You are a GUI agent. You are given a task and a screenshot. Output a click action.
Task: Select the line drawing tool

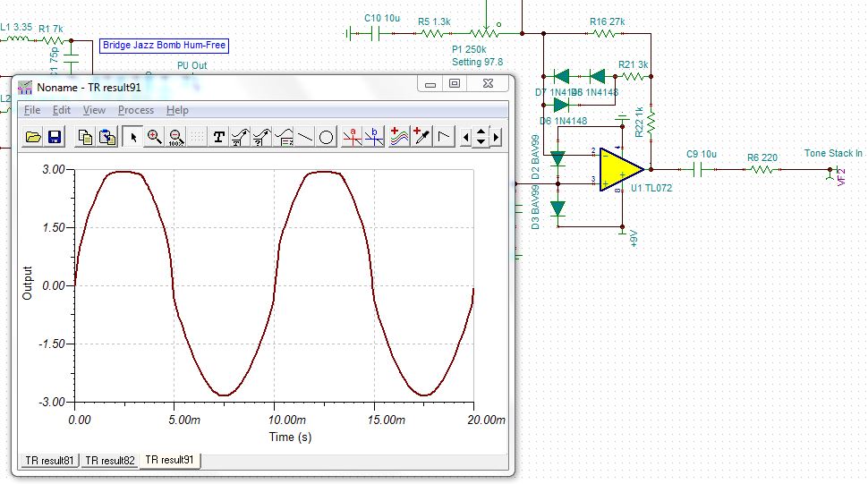click(x=305, y=137)
